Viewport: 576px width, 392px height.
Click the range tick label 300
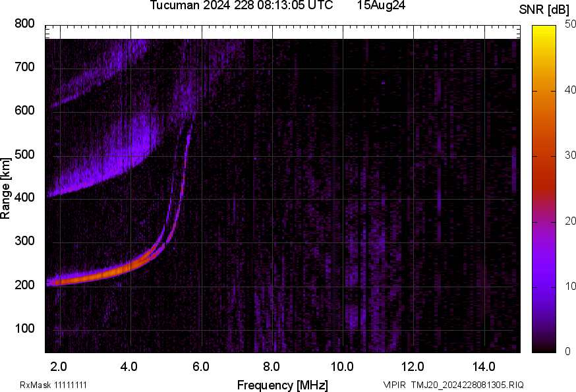(x=24, y=241)
